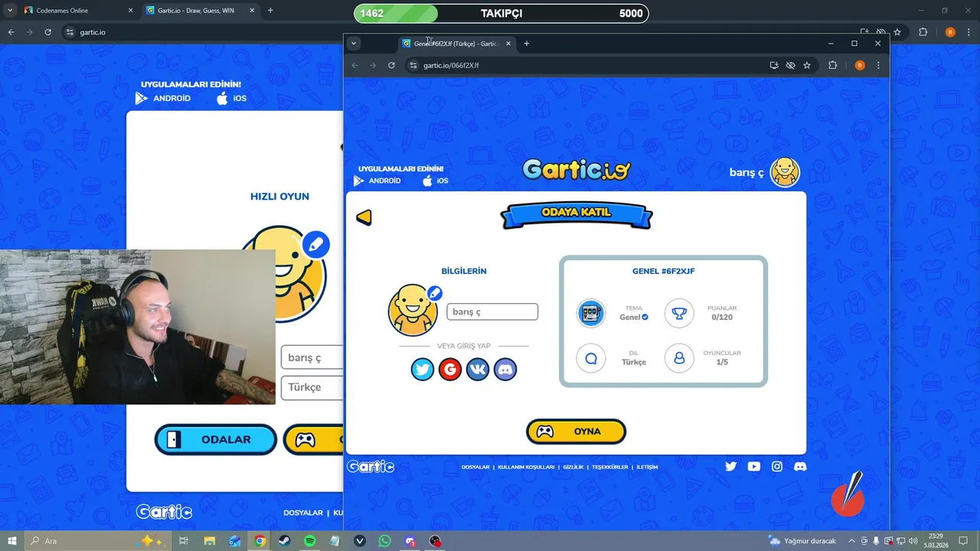This screenshot has height=551, width=980.
Task: Open File Explorer from the taskbar
Action: click(x=209, y=541)
